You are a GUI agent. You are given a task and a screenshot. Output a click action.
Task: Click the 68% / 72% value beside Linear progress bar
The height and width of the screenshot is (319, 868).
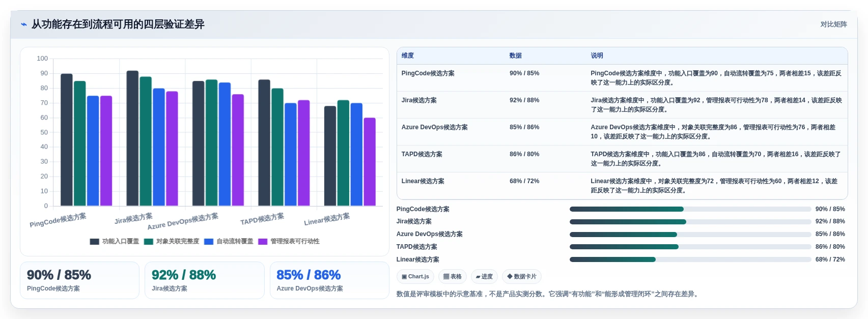click(830, 259)
